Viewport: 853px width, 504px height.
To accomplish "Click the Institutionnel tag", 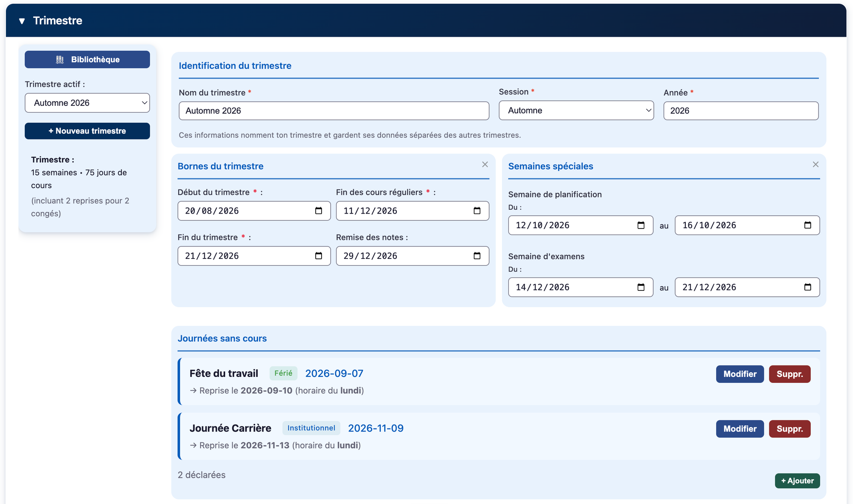I will 311,428.
